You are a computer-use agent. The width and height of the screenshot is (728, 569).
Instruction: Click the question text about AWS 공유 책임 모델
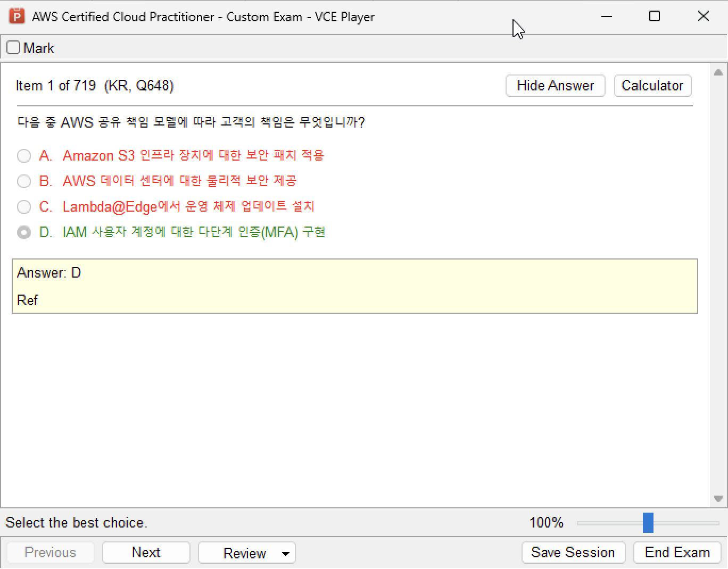point(192,122)
